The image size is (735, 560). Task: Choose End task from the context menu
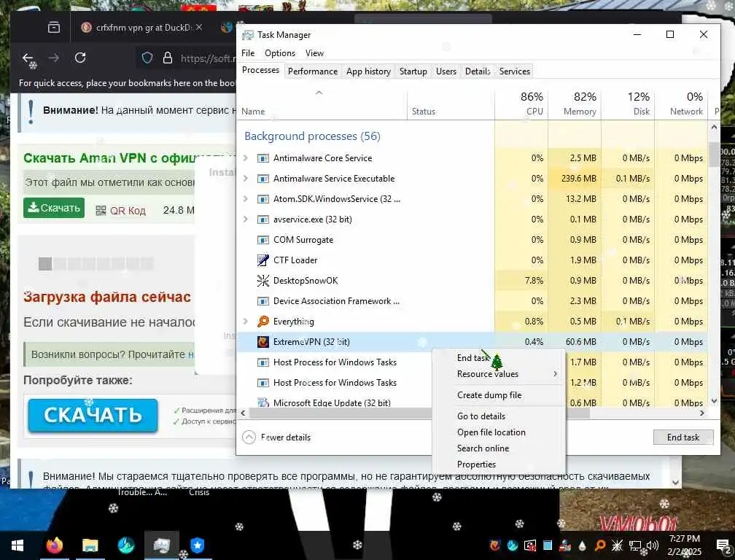click(x=499, y=358)
